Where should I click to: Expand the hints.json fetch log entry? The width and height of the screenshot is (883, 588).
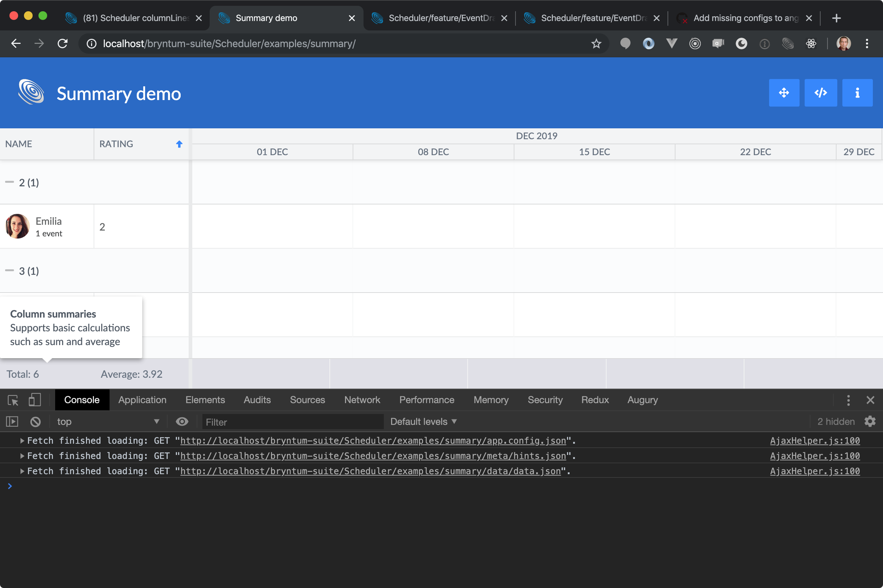tap(22, 456)
